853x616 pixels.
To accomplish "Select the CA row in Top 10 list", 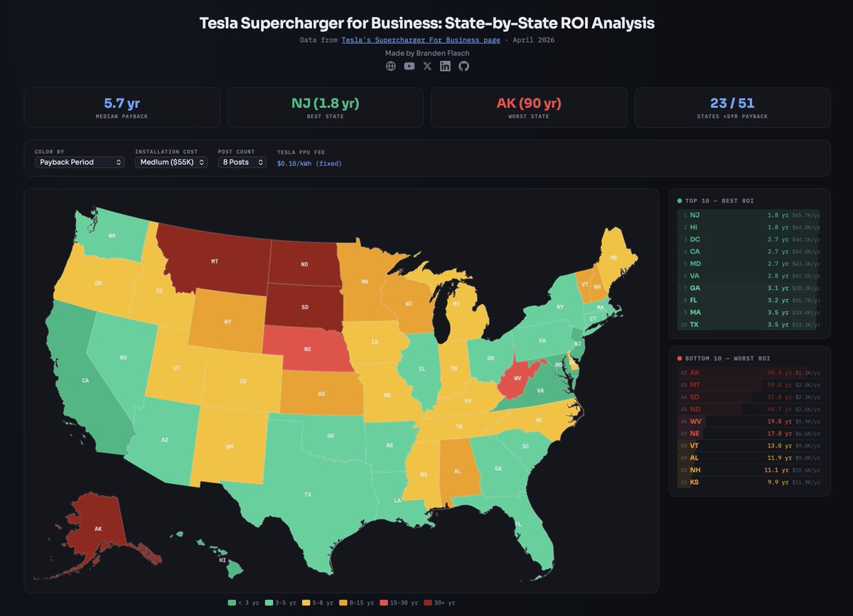I will click(x=749, y=252).
